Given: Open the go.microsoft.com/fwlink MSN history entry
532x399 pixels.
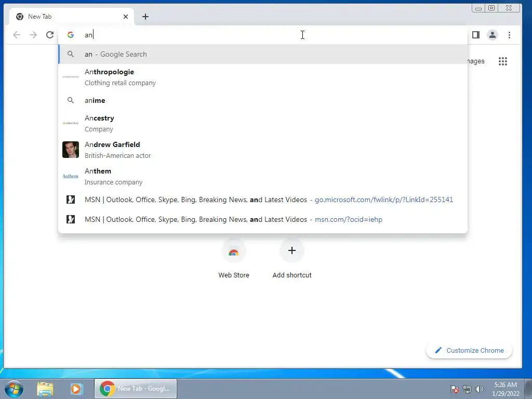Looking at the screenshot, I should pyautogui.click(x=263, y=199).
